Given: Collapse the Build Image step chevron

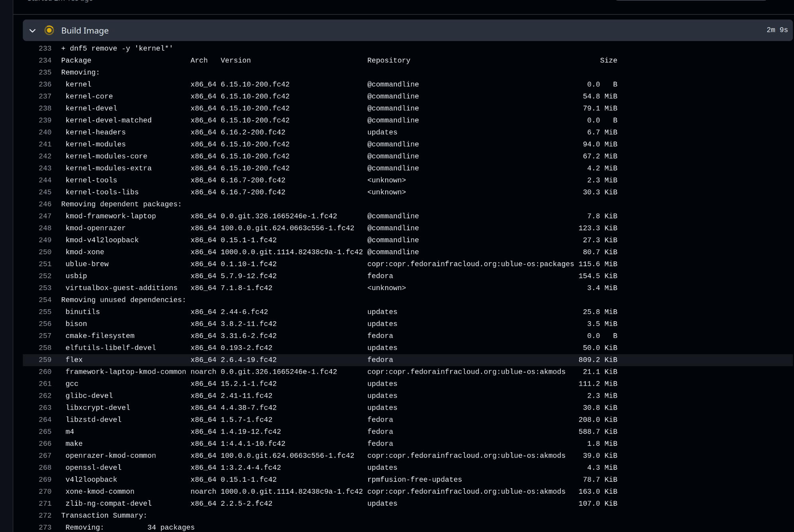Looking at the screenshot, I should tap(33, 31).
